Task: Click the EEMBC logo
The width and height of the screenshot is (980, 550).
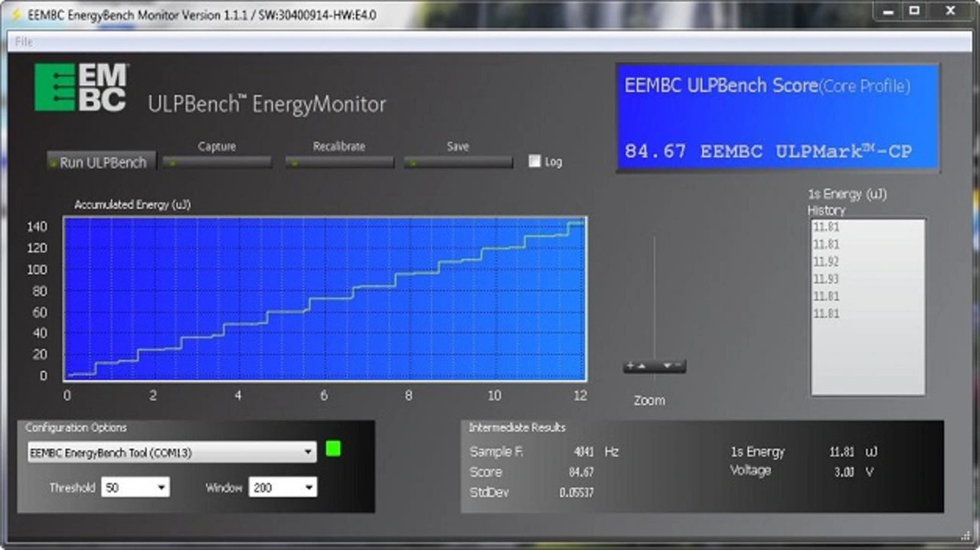Action: (81, 87)
